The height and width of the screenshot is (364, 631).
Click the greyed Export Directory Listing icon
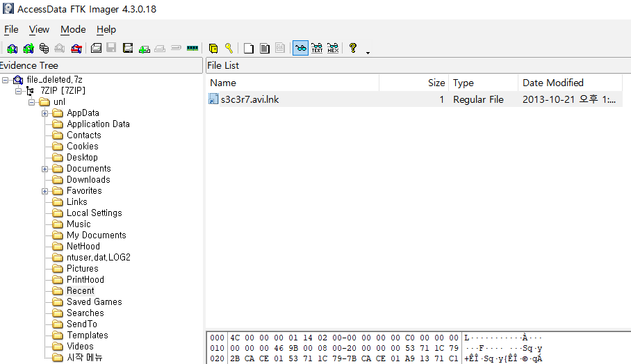[280, 48]
